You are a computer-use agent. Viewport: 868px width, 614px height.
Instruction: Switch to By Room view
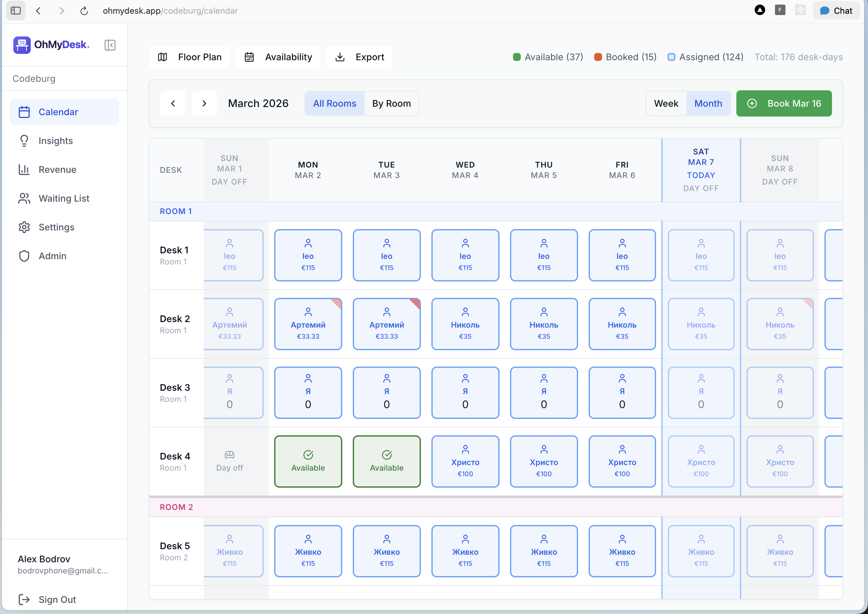coord(391,103)
